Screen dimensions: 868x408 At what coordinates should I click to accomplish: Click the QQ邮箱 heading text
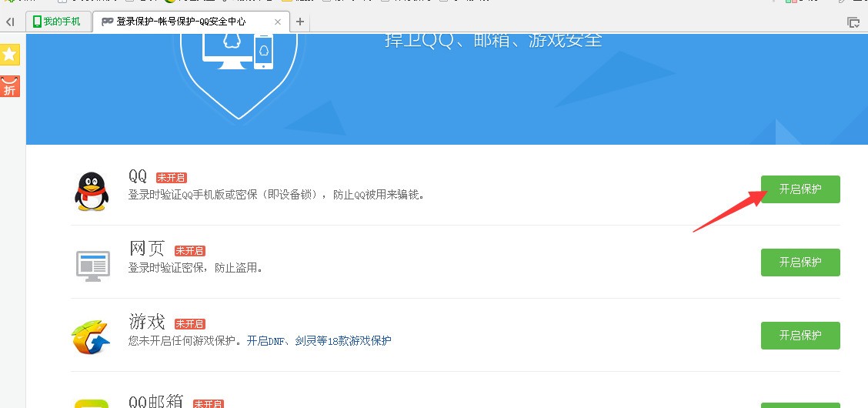coord(156,402)
